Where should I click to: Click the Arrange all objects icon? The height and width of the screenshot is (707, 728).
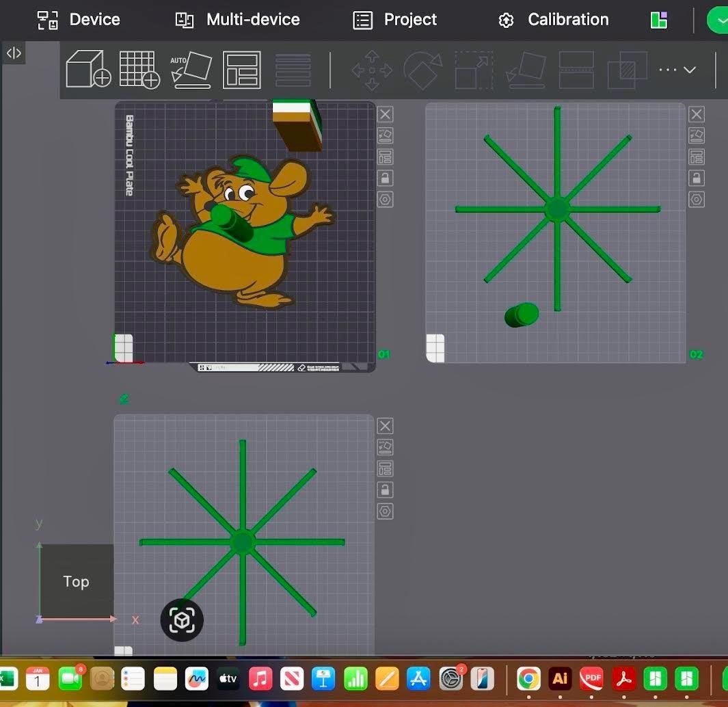click(242, 70)
